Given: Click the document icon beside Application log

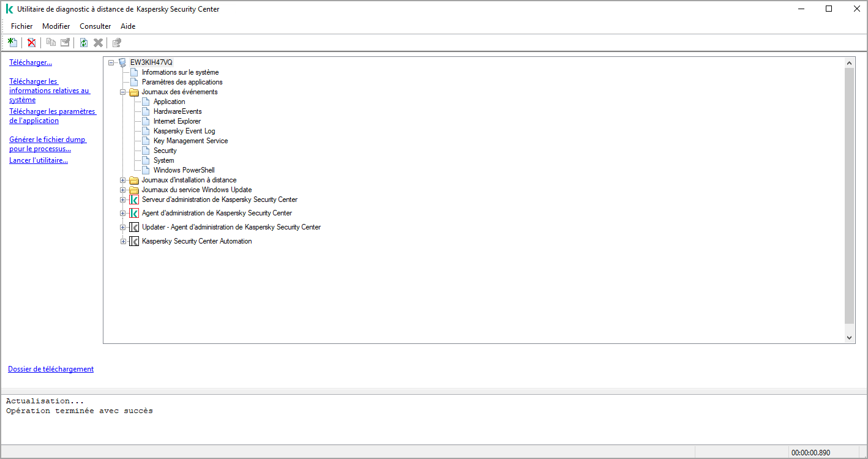Looking at the screenshot, I should pos(146,102).
